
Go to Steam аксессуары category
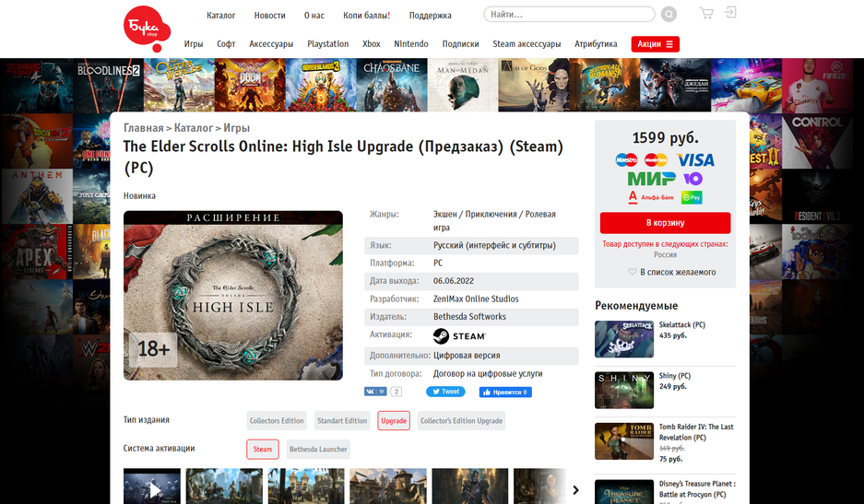point(527,44)
